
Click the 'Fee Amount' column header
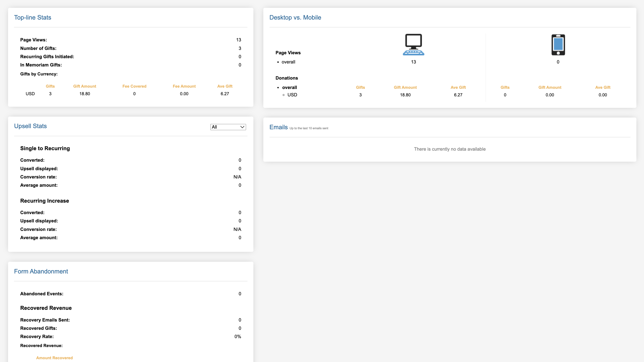[x=184, y=86]
